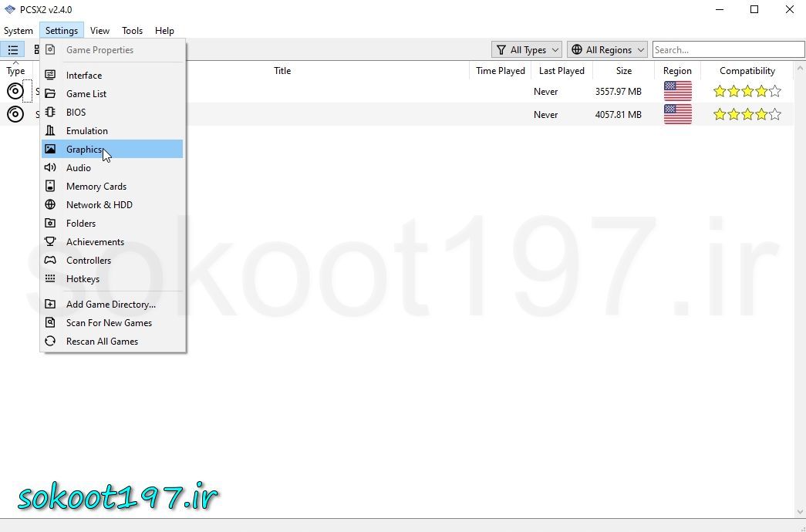The image size is (806, 532).
Task: Select Rescan All Games
Action: point(102,342)
